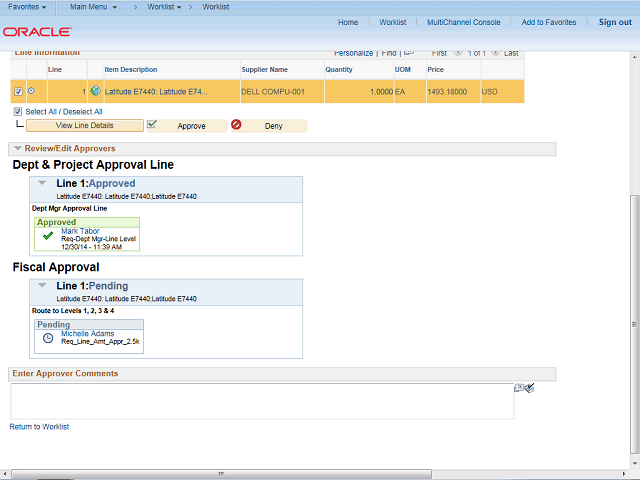
Task: Open the Favorites dropdown menu
Action: pyautogui.click(x=27, y=7)
